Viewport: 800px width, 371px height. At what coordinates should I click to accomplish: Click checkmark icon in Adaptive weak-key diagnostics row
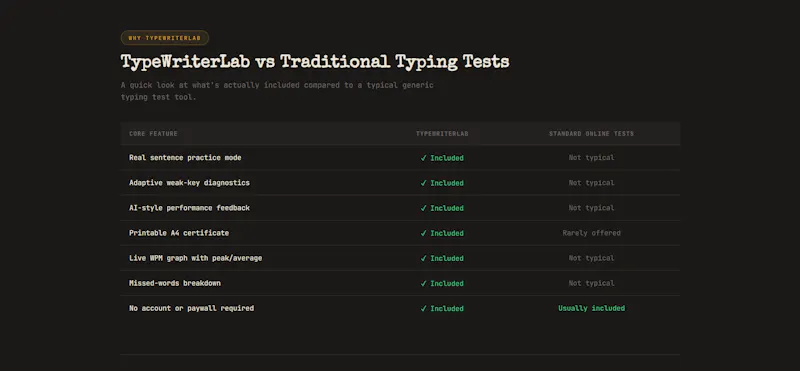coord(423,183)
